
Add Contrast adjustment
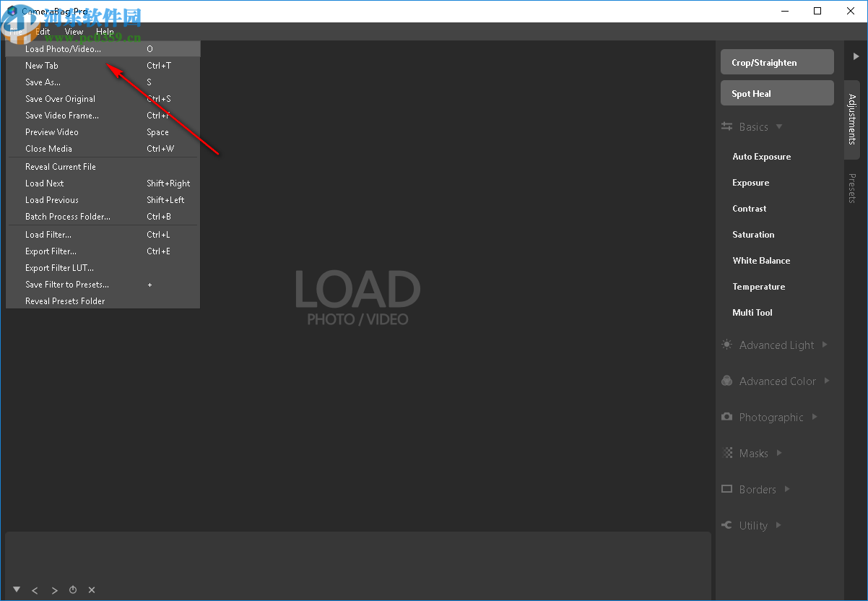point(750,209)
